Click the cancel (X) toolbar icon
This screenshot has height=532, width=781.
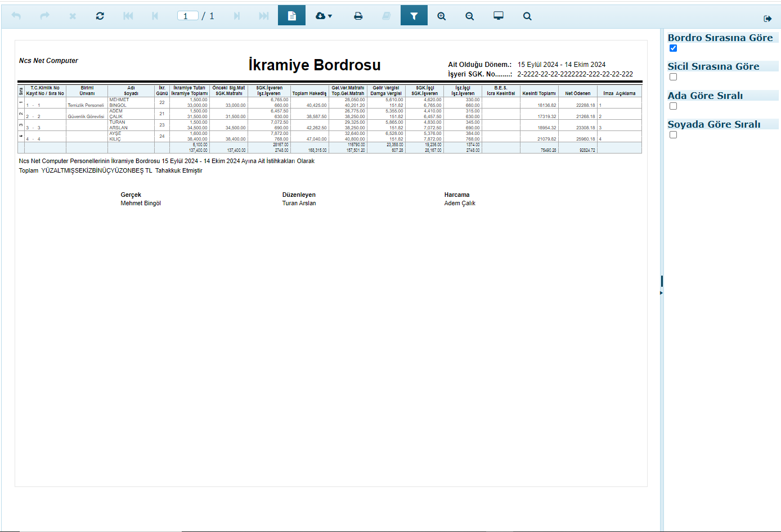73,16
